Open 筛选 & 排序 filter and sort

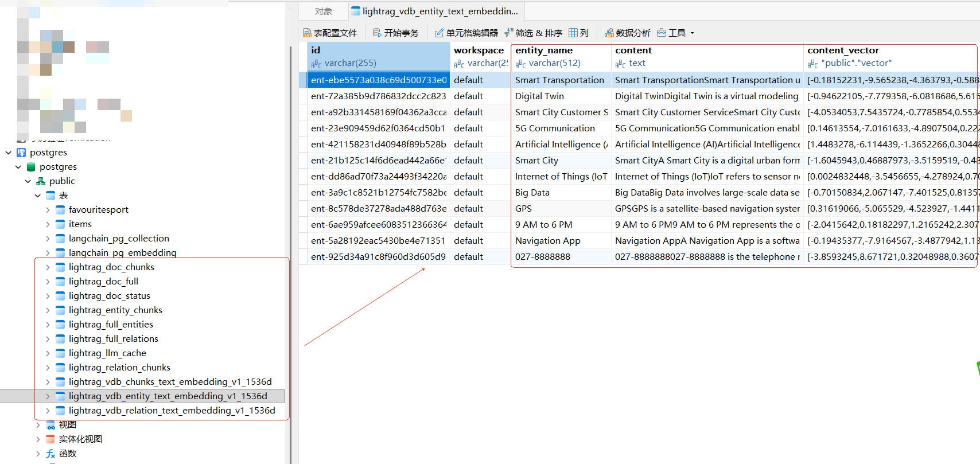533,33
